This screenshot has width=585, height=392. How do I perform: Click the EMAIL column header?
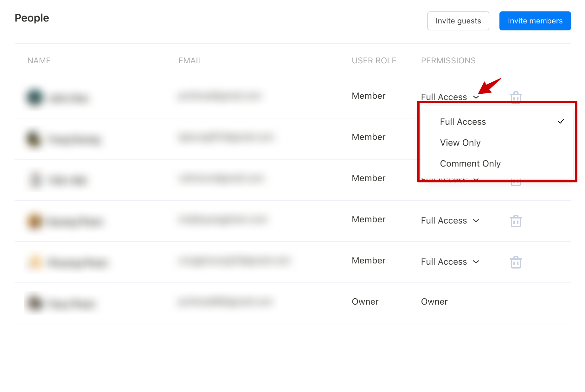point(190,60)
